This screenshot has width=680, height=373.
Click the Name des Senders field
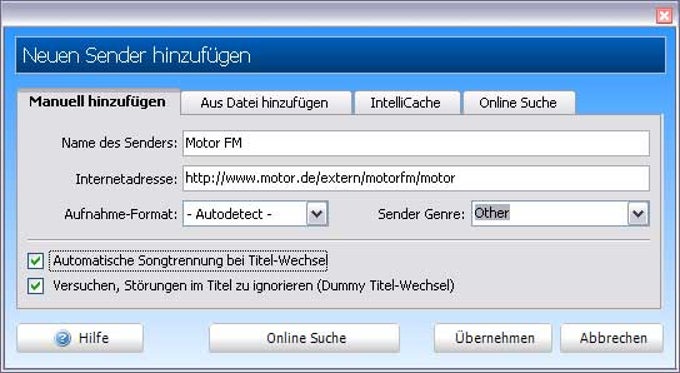click(416, 143)
